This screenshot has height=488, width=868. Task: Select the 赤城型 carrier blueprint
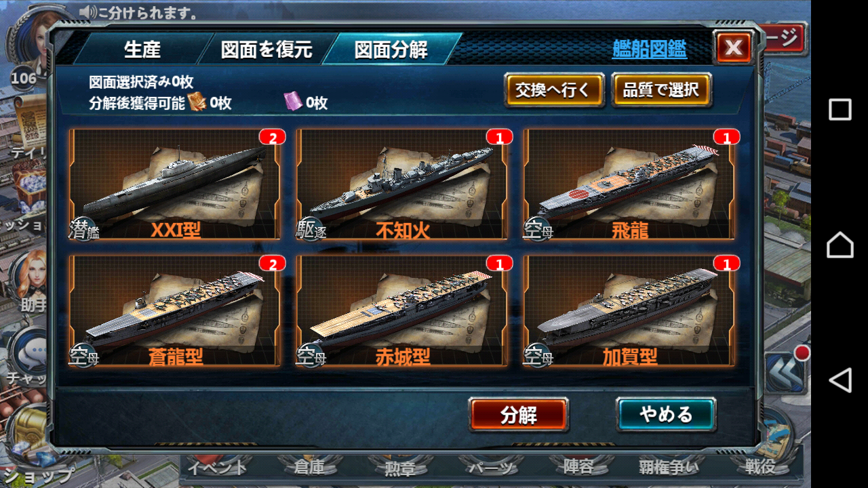401,311
